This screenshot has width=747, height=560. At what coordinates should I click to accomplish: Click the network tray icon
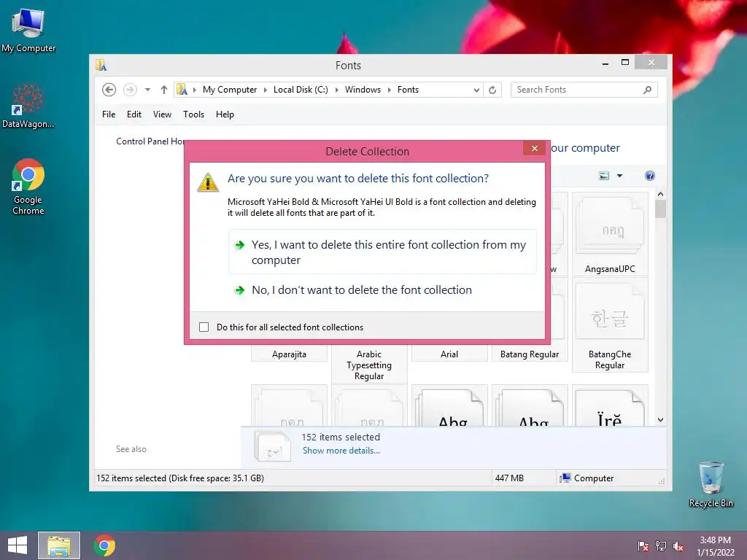pos(661,545)
